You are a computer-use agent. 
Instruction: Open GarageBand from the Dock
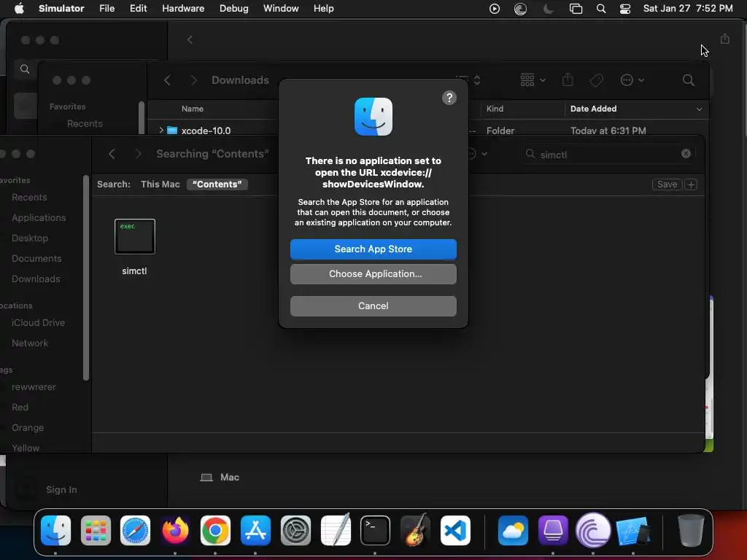pos(415,530)
